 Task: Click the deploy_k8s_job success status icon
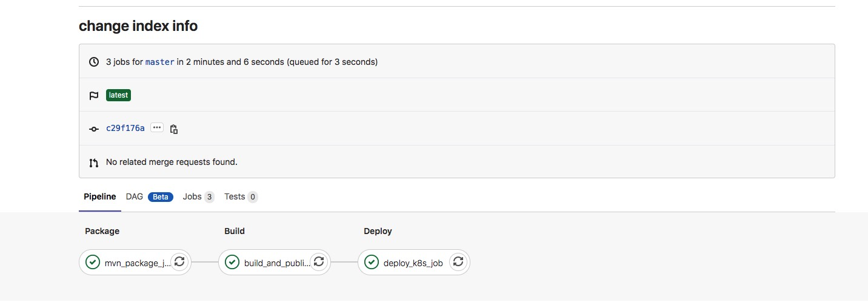coord(371,262)
